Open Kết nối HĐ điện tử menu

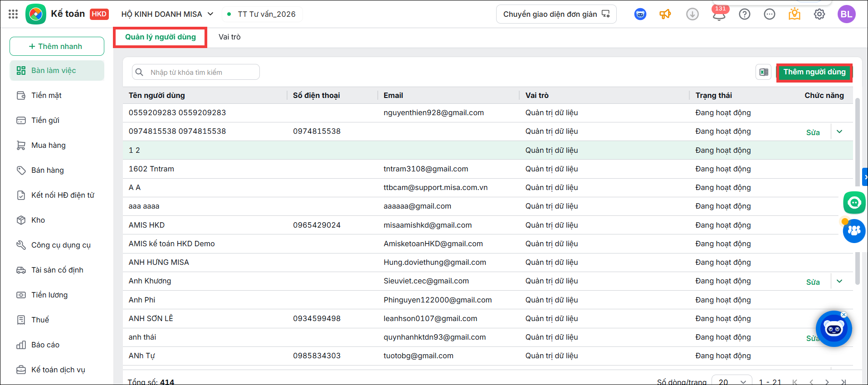(57, 195)
